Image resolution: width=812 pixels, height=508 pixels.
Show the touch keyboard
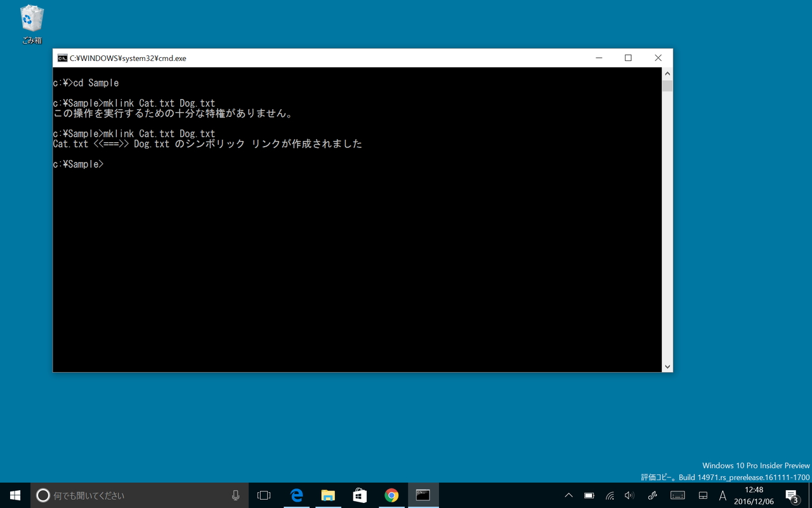click(678, 495)
